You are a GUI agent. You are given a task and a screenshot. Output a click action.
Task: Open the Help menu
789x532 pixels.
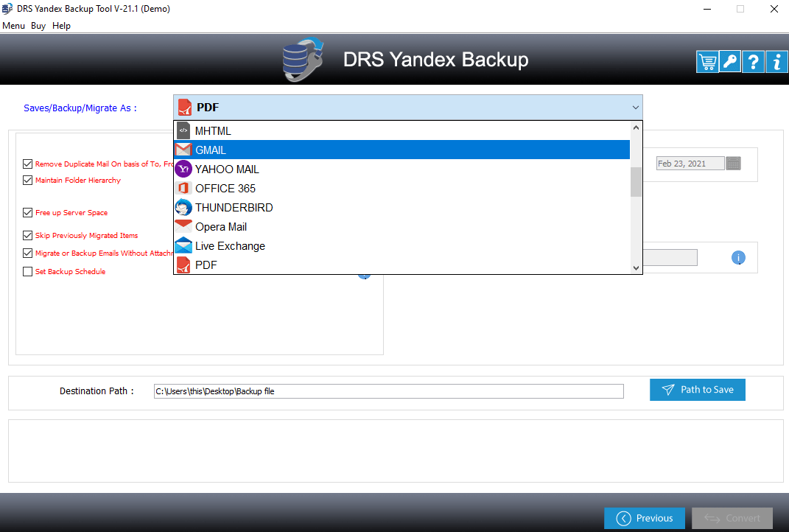pos(61,26)
